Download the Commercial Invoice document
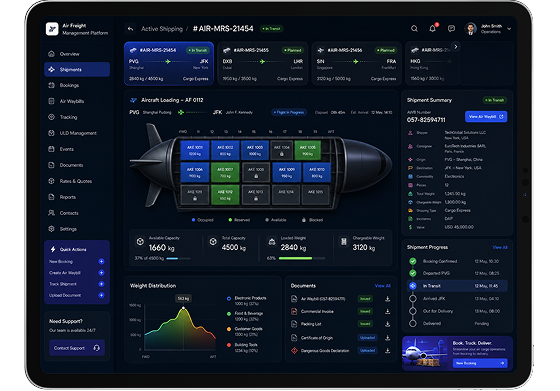Viewport: 560px width, 391px height. [x=388, y=311]
